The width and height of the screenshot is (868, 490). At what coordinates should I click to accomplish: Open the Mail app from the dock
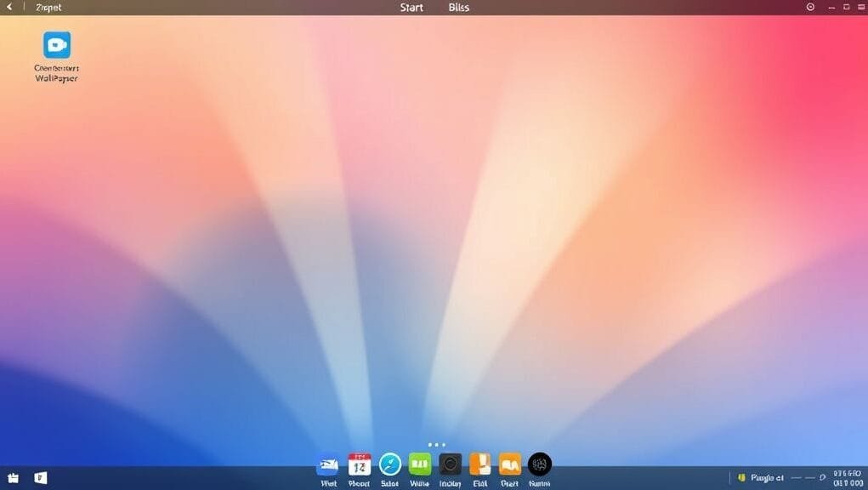tap(327, 466)
